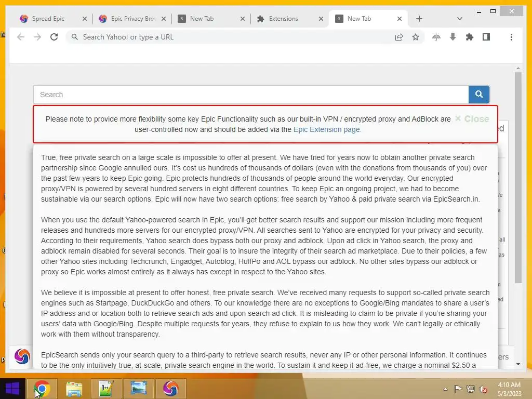The width and height of the screenshot is (532, 399).
Task: Switch to the Epic Privacy Browser tab
Action: (x=132, y=19)
